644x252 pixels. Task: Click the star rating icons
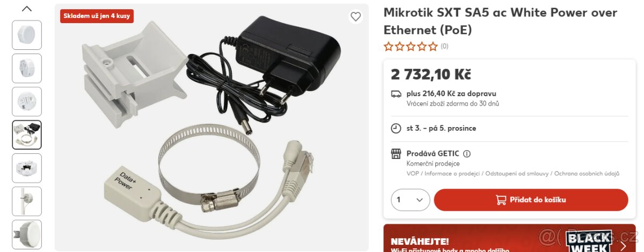click(411, 47)
